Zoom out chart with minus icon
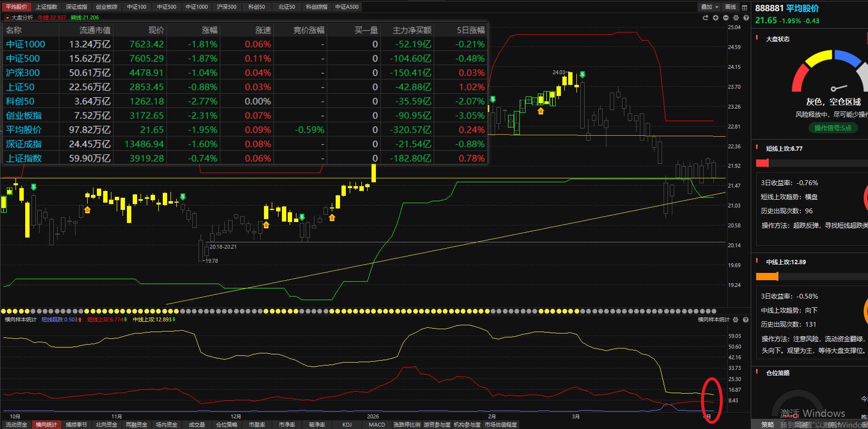 726,18
